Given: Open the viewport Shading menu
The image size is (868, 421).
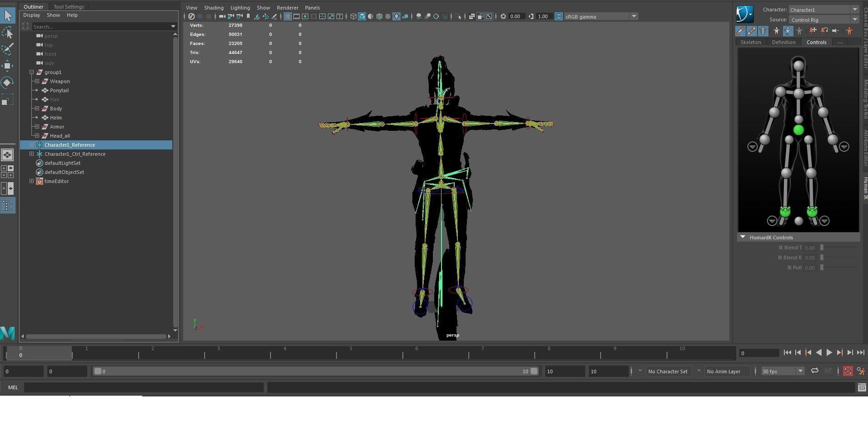Looking at the screenshot, I should tap(214, 8).
